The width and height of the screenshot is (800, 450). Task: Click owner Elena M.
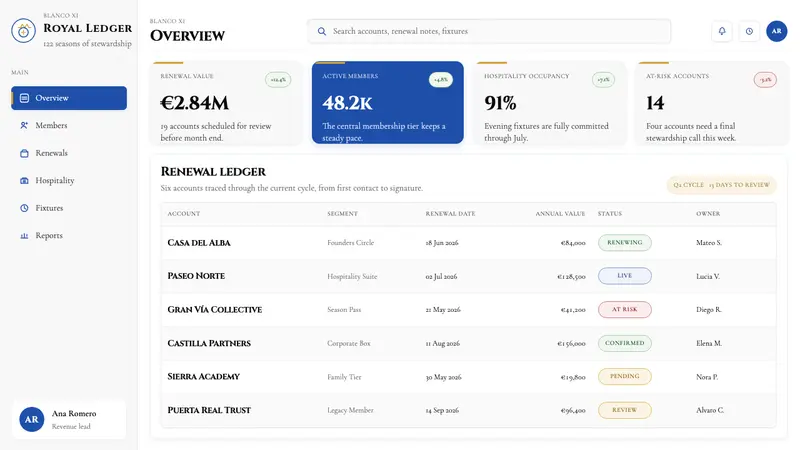pos(709,343)
